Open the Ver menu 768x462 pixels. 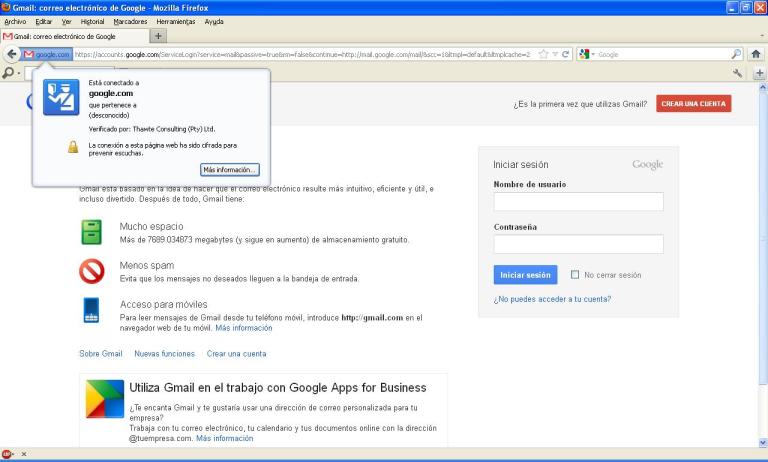click(67, 22)
